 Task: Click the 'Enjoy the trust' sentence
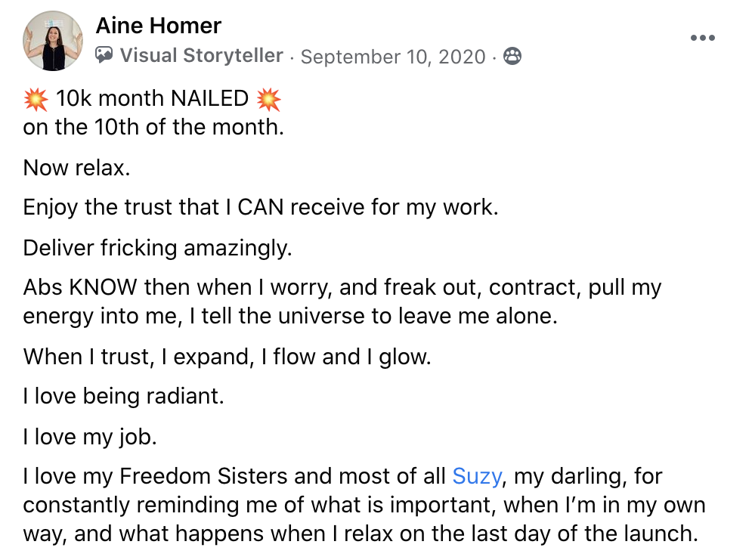pyautogui.click(x=261, y=208)
